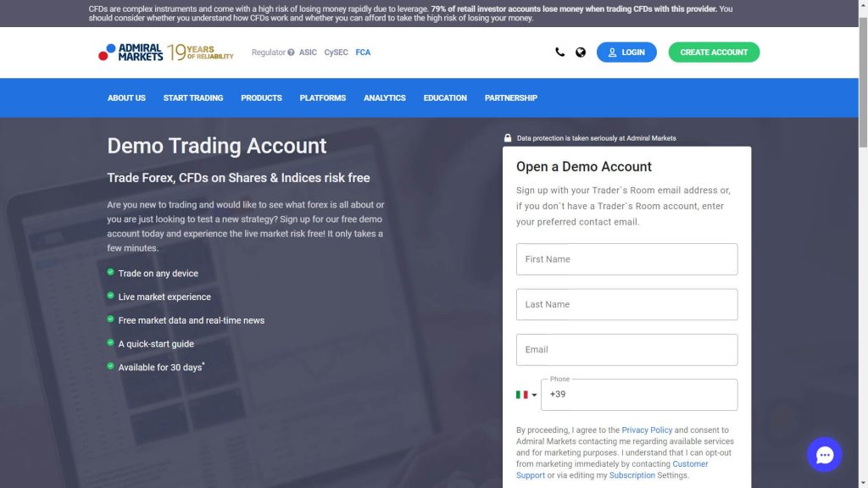This screenshot has height=488, width=868.
Task: Open the ANALYTICS menu
Action: coord(385,98)
